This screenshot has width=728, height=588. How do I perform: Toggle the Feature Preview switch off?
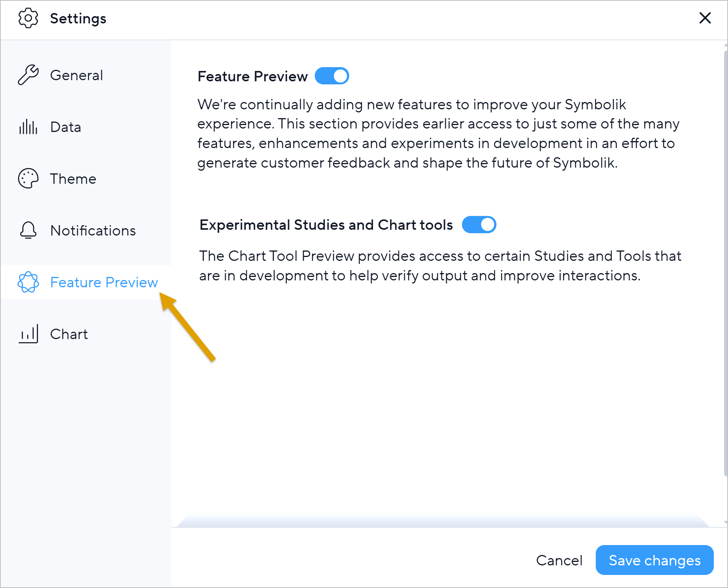332,76
